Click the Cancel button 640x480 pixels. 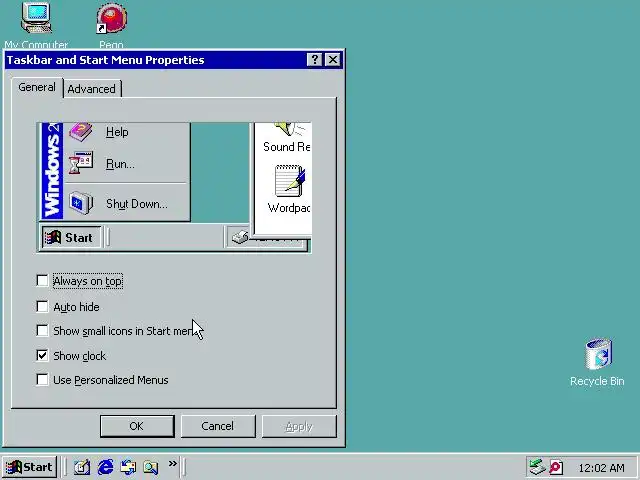(218, 426)
